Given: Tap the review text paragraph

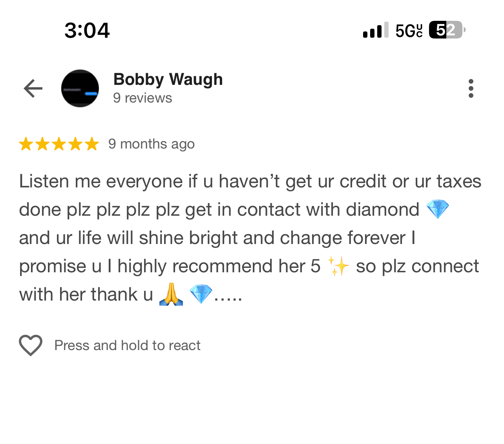Looking at the screenshot, I should (x=250, y=238).
